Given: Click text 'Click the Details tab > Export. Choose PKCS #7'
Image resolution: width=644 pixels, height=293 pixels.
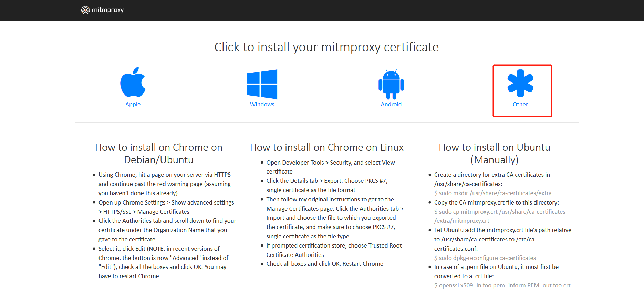Looking at the screenshot, I should pos(327,181).
